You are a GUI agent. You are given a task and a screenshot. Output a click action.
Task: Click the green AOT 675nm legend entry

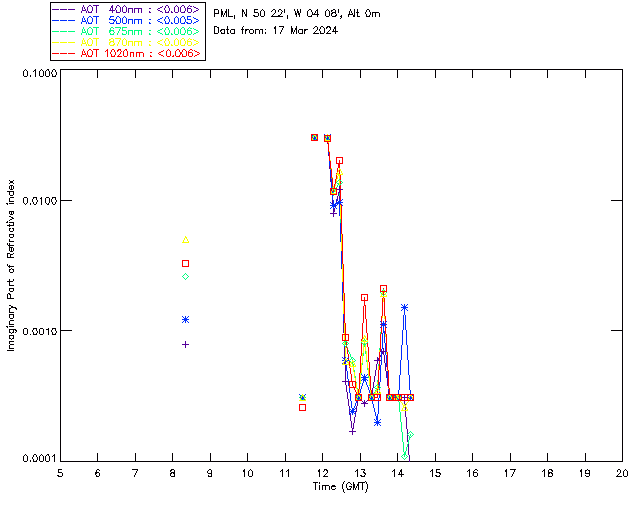click(126, 31)
